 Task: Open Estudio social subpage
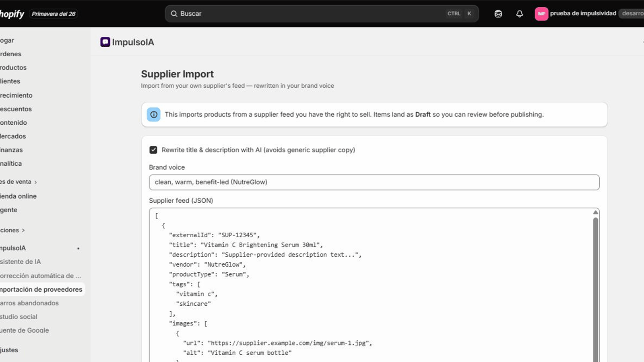coord(19,317)
